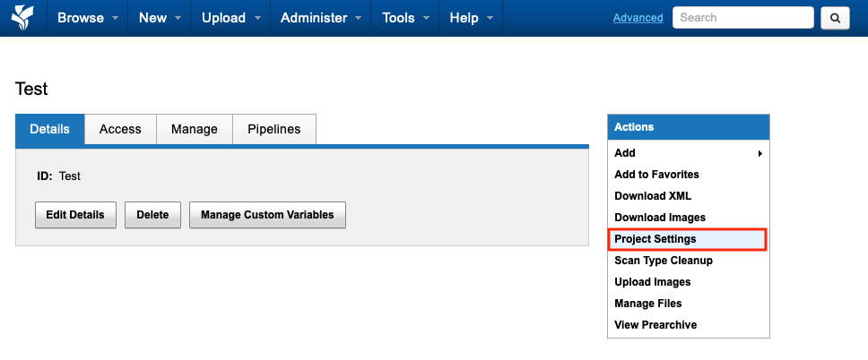The image size is (868, 360).
Task: Click into the Search input field
Action: coord(742,18)
